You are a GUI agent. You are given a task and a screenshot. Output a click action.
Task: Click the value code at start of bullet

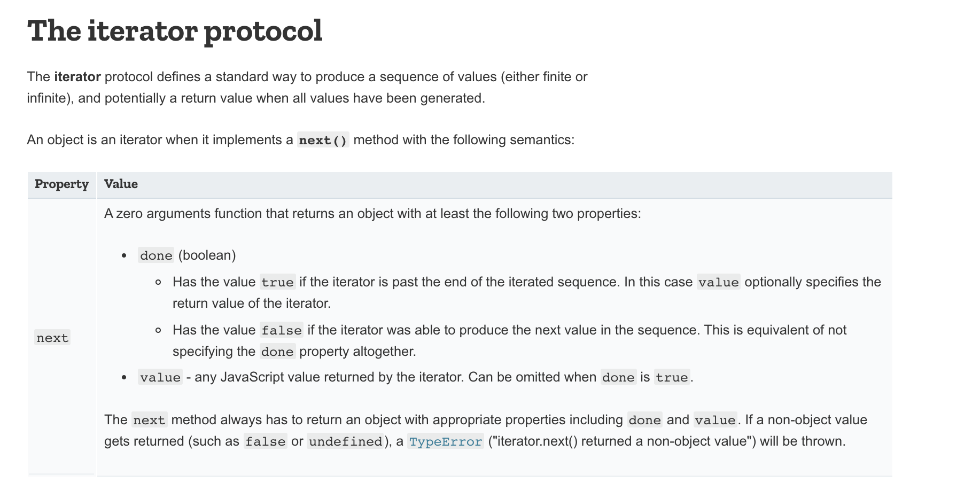click(x=160, y=377)
